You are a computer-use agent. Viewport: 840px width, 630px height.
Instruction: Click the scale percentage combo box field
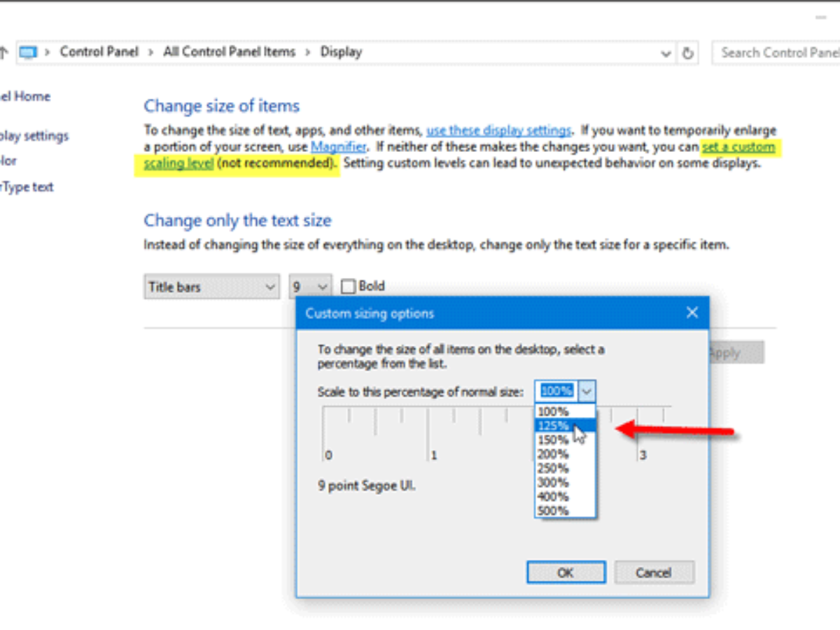pyautogui.click(x=557, y=391)
